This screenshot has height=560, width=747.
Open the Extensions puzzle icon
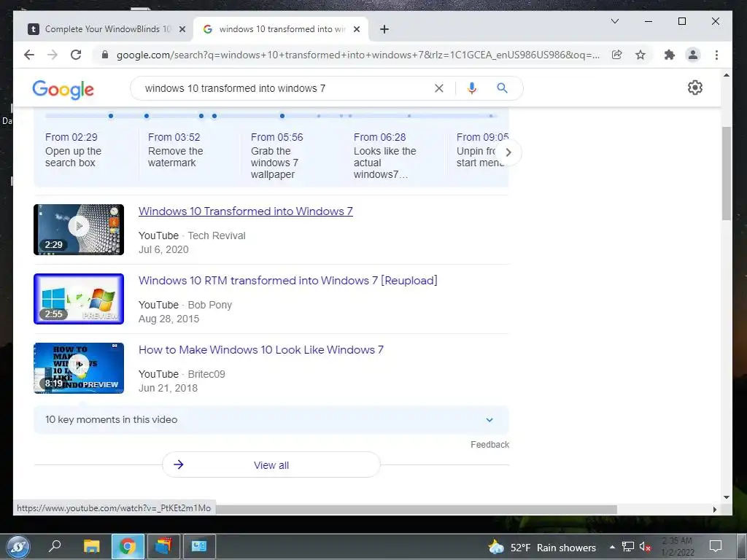[670, 55]
